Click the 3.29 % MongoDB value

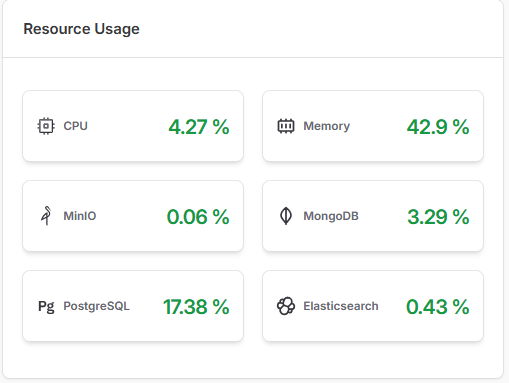[x=438, y=217]
